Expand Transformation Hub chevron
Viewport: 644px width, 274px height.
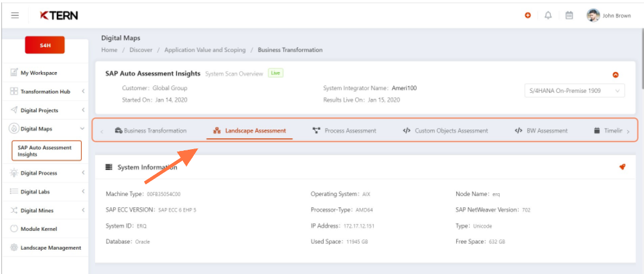(83, 92)
